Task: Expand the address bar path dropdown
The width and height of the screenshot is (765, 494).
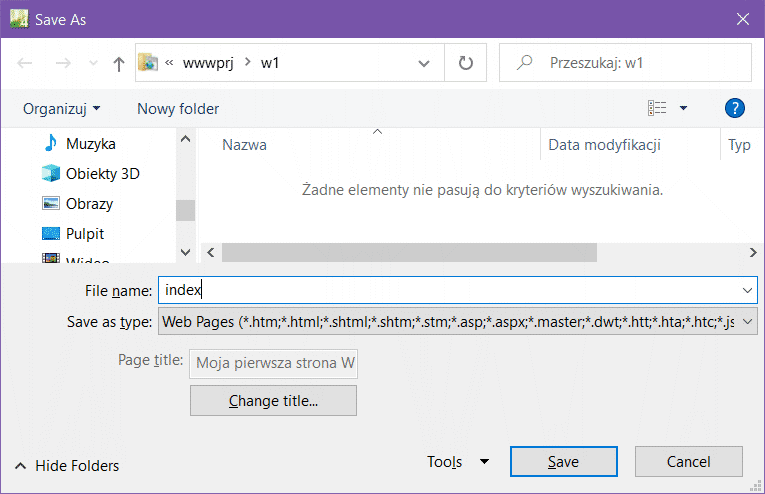Action: coord(423,63)
